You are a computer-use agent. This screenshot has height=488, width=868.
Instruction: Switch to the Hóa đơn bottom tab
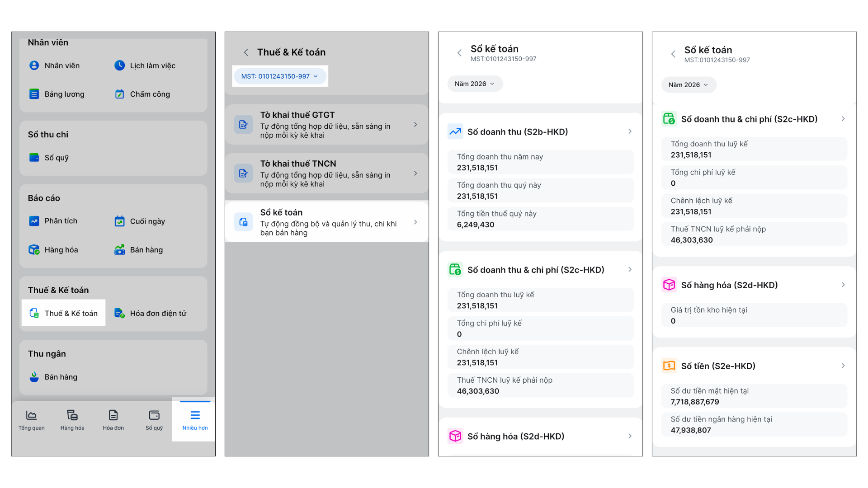click(x=113, y=420)
